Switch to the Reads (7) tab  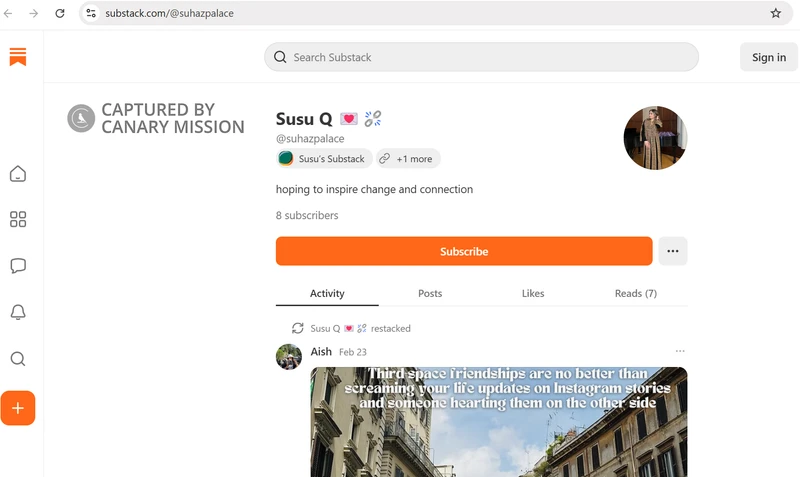click(x=636, y=293)
